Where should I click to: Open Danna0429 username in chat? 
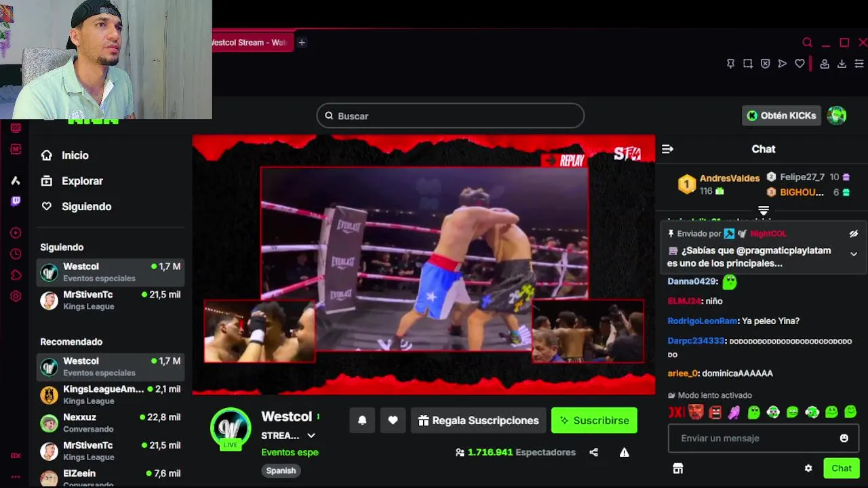click(x=692, y=281)
